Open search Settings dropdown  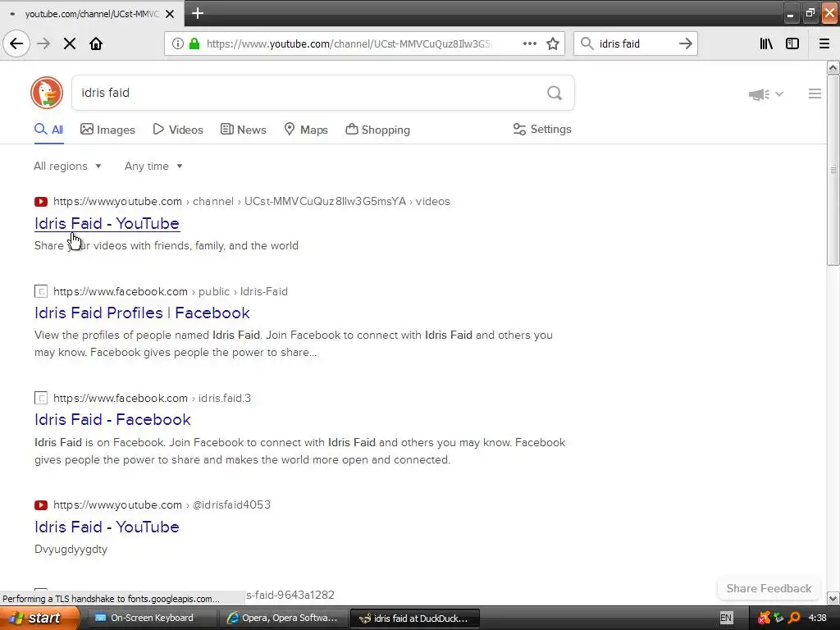(x=542, y=129)
